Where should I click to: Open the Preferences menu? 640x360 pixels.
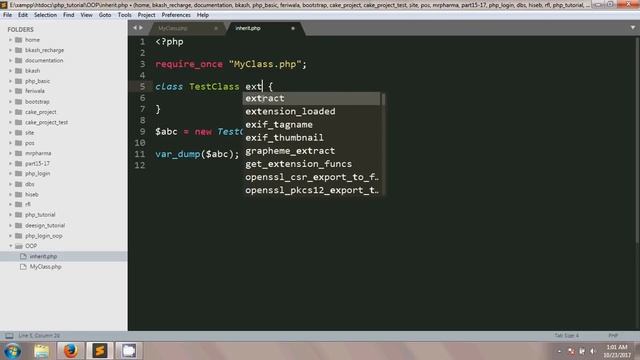click(x=176, y=15)
